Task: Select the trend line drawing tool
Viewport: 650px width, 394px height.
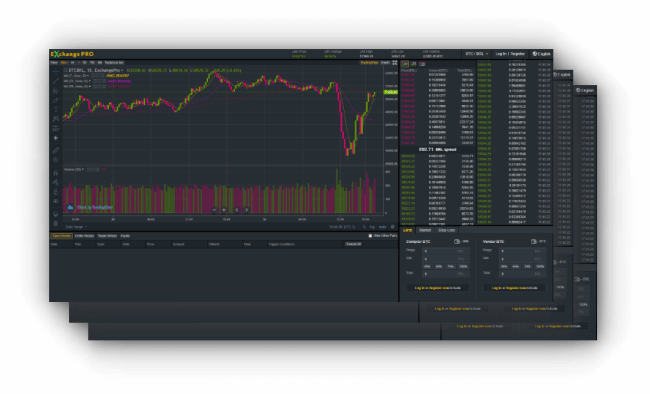Action: point(56,81)
